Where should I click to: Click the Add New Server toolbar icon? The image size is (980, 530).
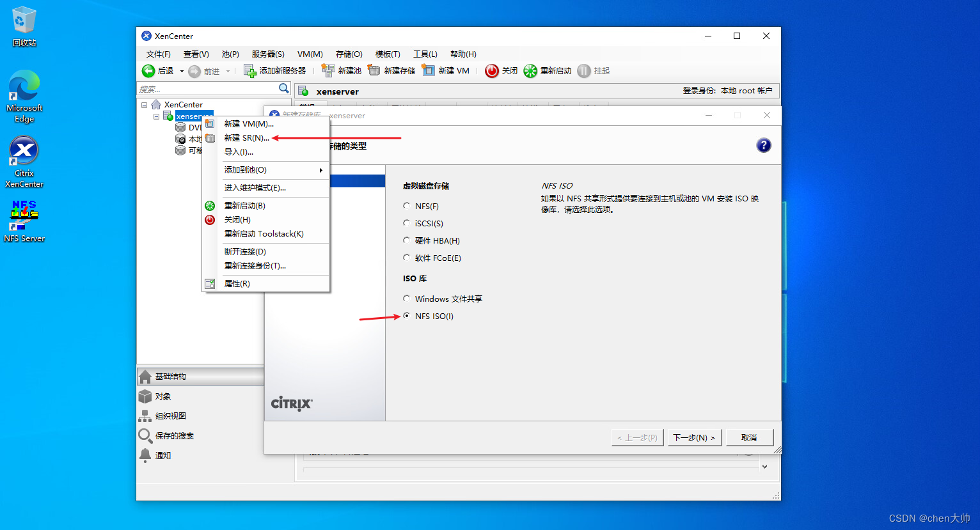[x=250, y=71]
